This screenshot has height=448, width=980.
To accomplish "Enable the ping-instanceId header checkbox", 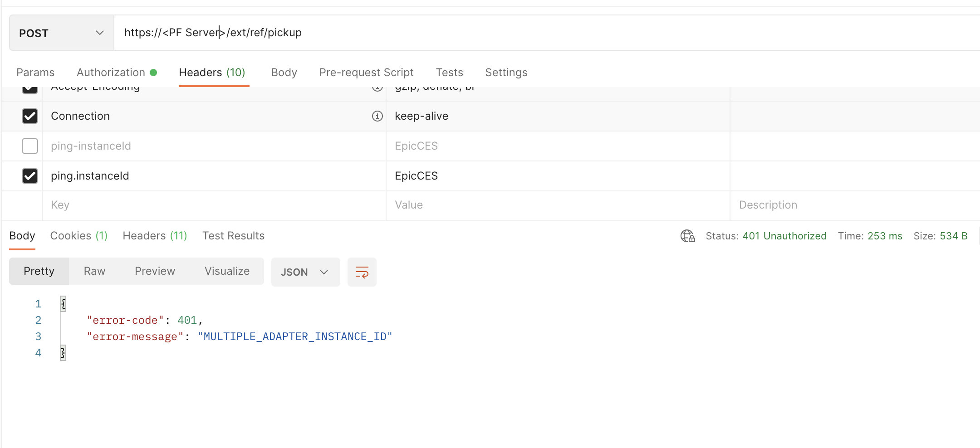I will click(x=29, y=146).
